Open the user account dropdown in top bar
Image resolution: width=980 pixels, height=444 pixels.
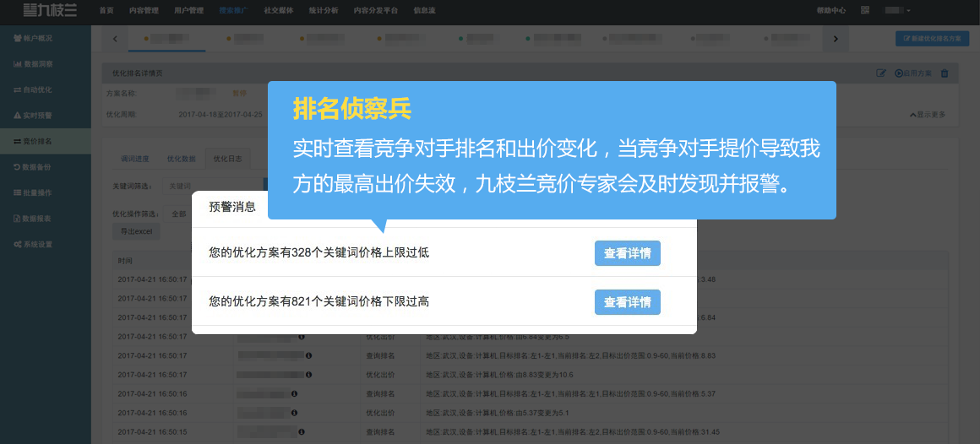coord(897,10)
